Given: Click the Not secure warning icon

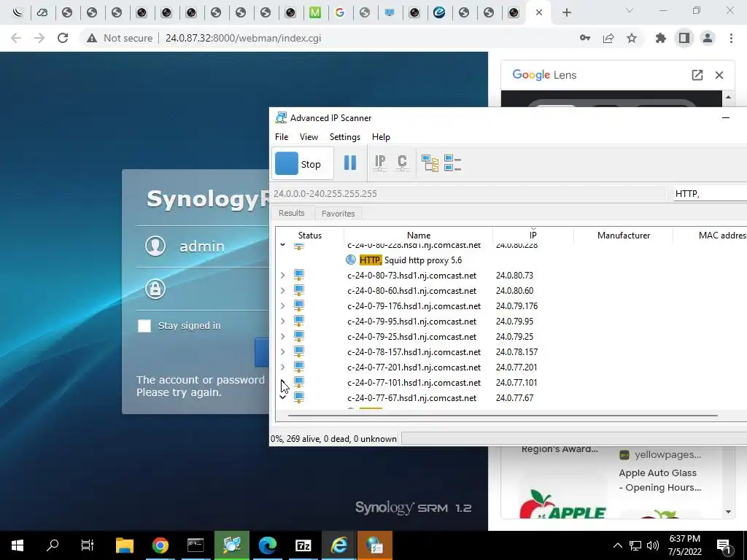Looking at the screenshot, I should (x=92, y=38).
